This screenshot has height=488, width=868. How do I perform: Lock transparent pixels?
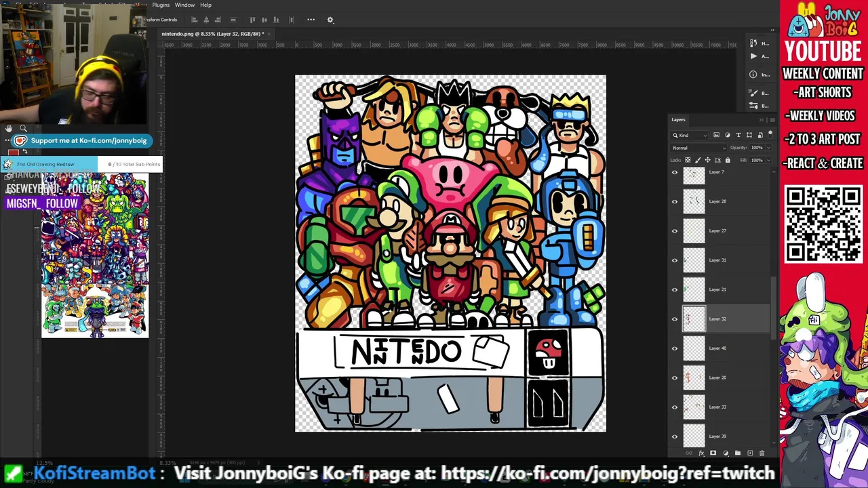click(688, 160)
